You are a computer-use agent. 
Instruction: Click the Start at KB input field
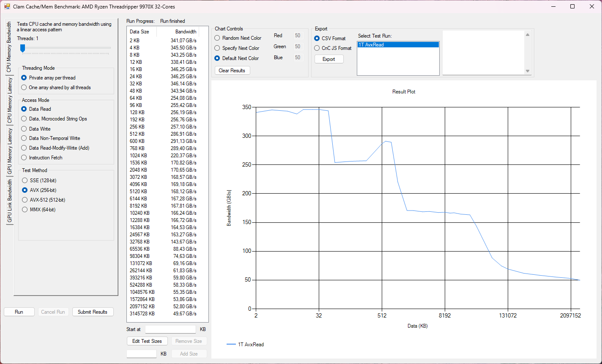(171, 329)
